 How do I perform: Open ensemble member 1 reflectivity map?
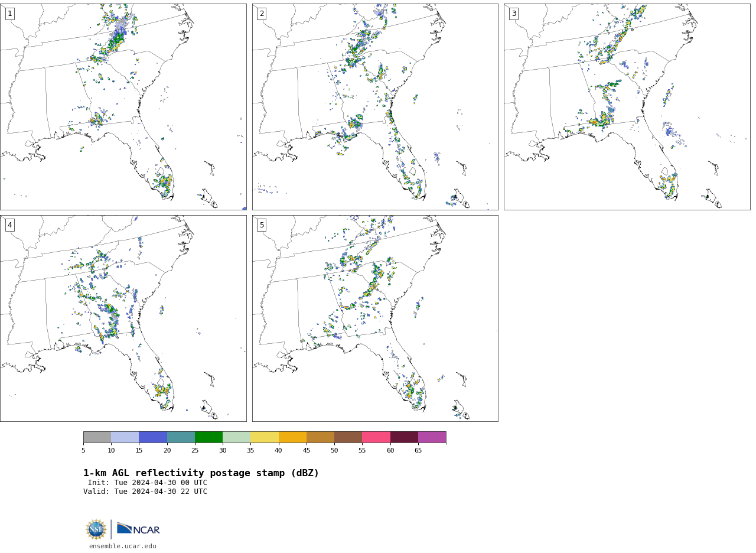(123, 107)
